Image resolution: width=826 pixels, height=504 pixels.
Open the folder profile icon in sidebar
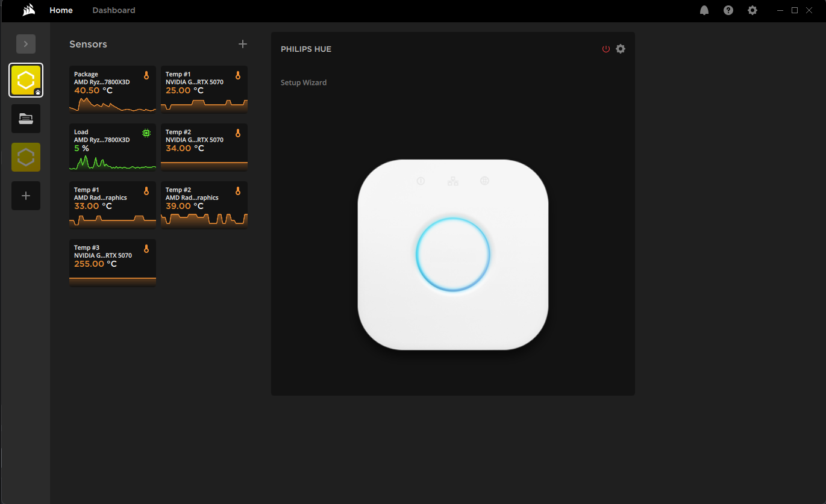tap(26, 119)
